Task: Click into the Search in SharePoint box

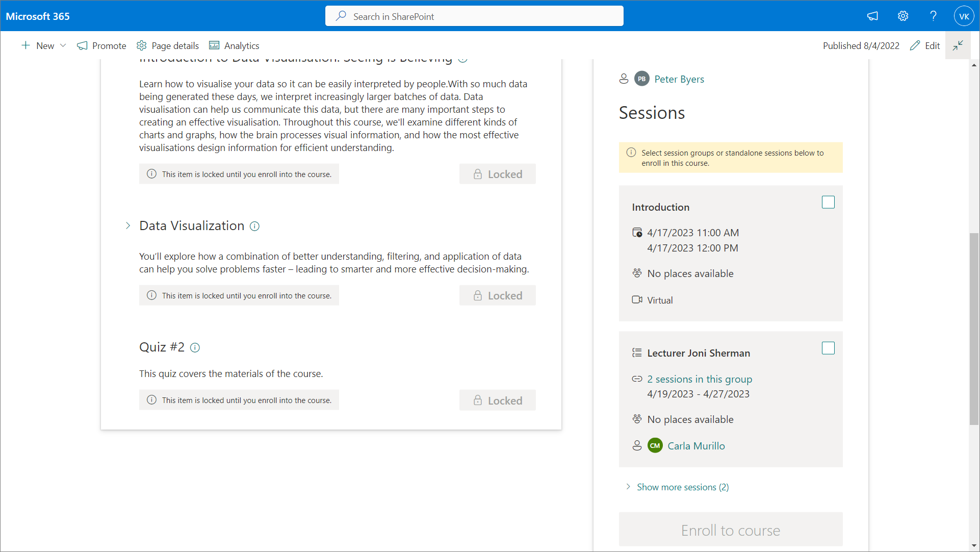Action: click(x=474, y=16)
